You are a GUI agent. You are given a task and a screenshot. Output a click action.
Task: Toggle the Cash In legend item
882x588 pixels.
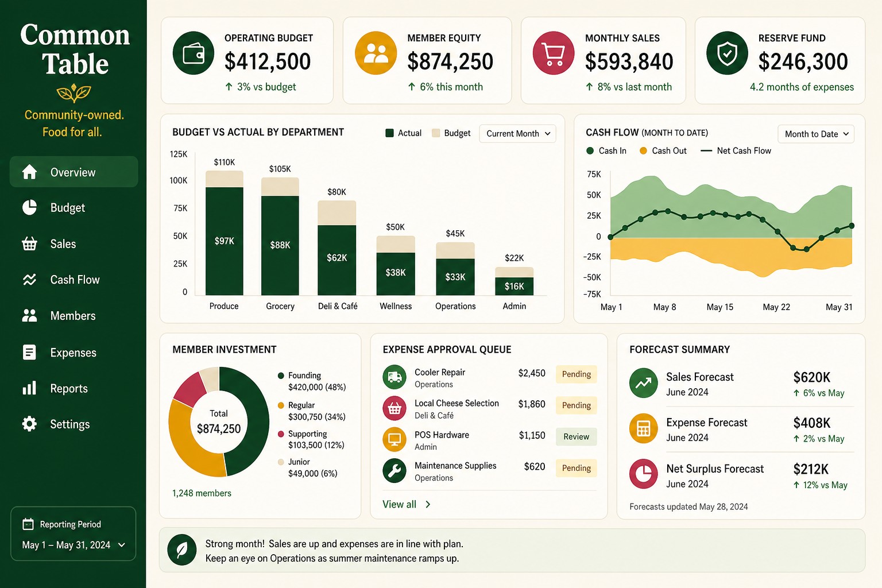point(606,150)
